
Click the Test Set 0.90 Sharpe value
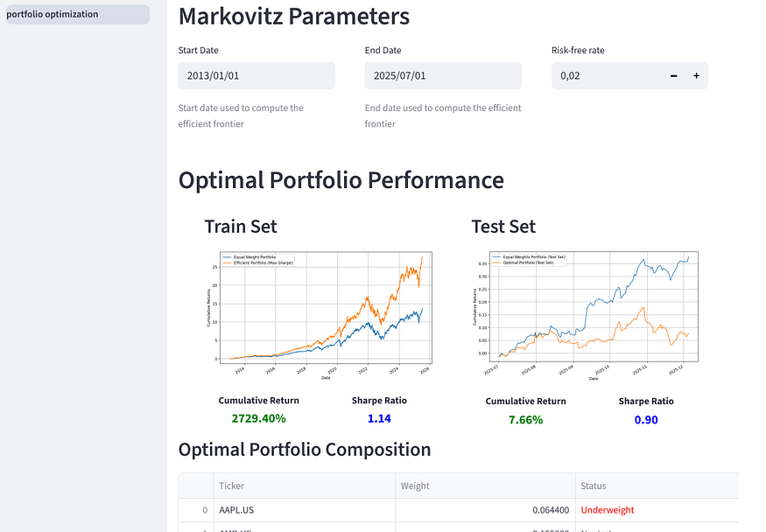pos(646,420)
